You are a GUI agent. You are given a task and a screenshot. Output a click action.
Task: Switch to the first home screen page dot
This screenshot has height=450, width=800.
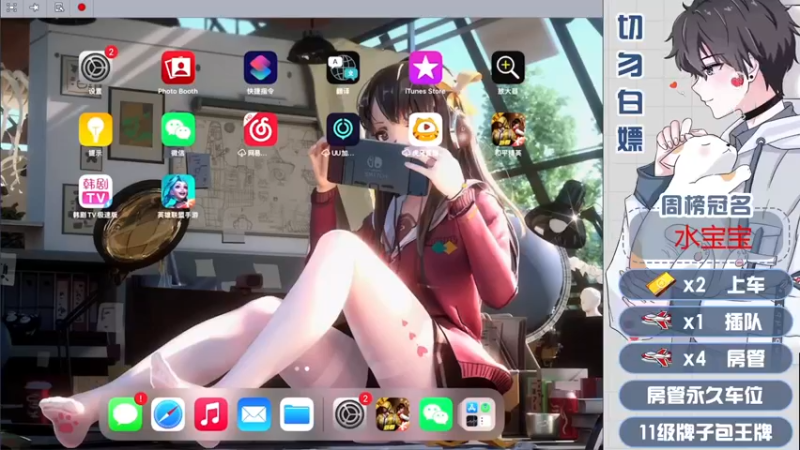297,368
